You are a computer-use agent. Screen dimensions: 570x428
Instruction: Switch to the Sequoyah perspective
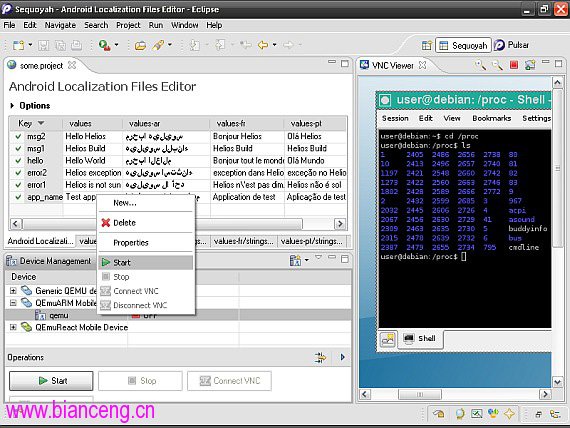(x=463, y=45)
